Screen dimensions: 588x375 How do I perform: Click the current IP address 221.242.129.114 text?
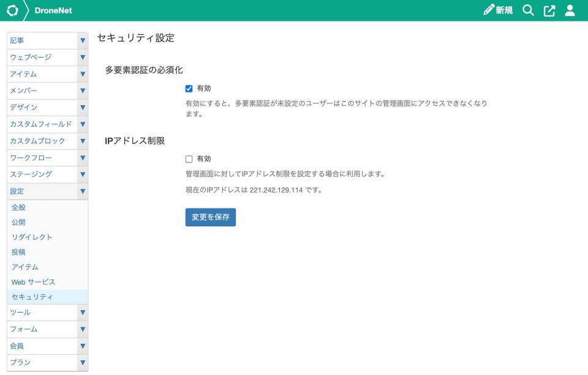point(276,190)
